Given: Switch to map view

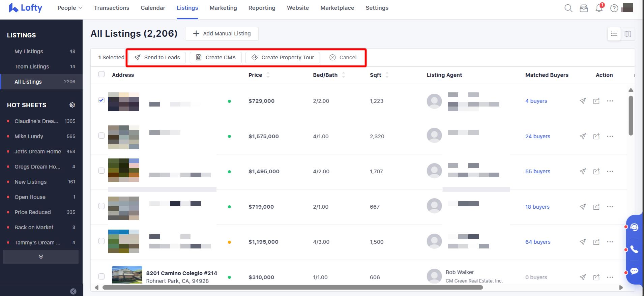Looking at the screenshot, I should (x=627, y=34).
